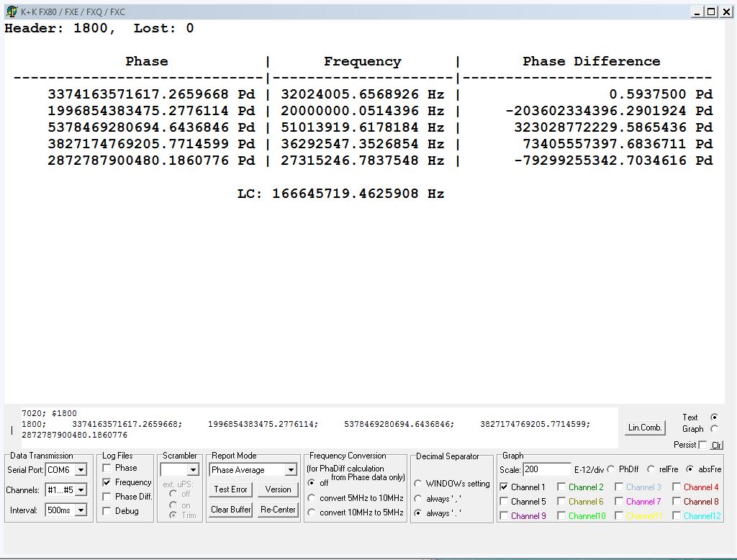The width and height of the screenshot is (737, 560).
Task: Click the Scale input field showing 200
Action: (x=547, y=469)
